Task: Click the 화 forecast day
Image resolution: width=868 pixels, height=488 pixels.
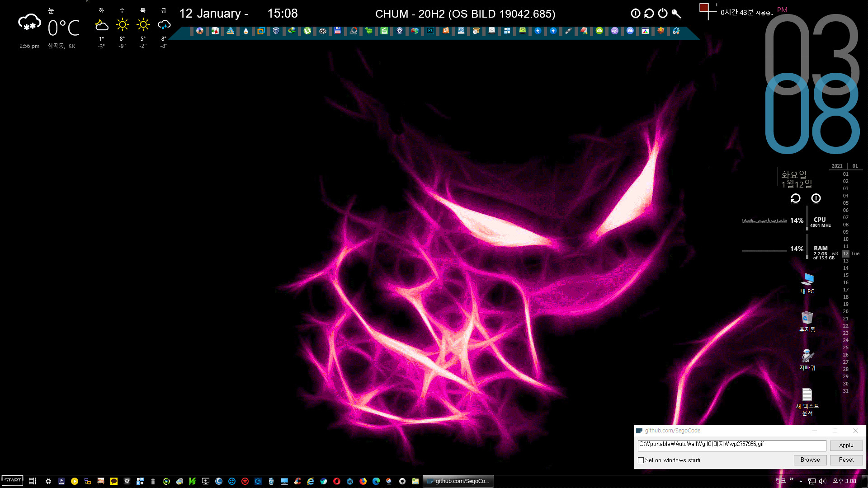Action: (101, 28)
